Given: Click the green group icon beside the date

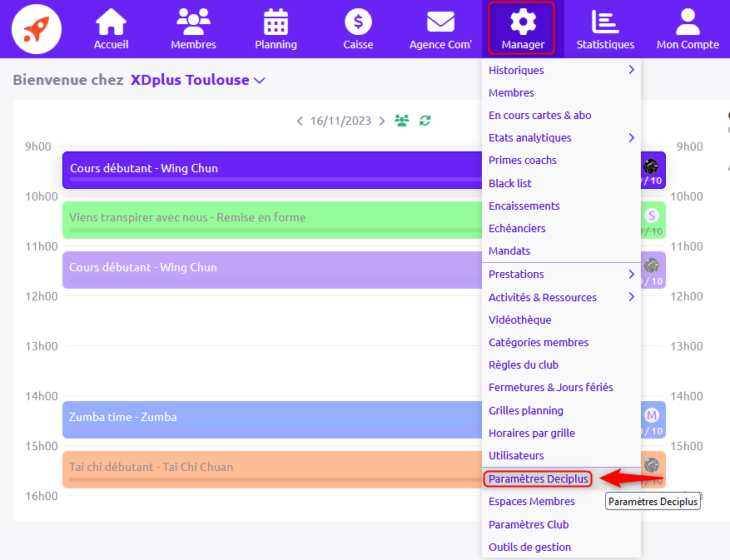Looking at the screenshot, I should point(402,121).
